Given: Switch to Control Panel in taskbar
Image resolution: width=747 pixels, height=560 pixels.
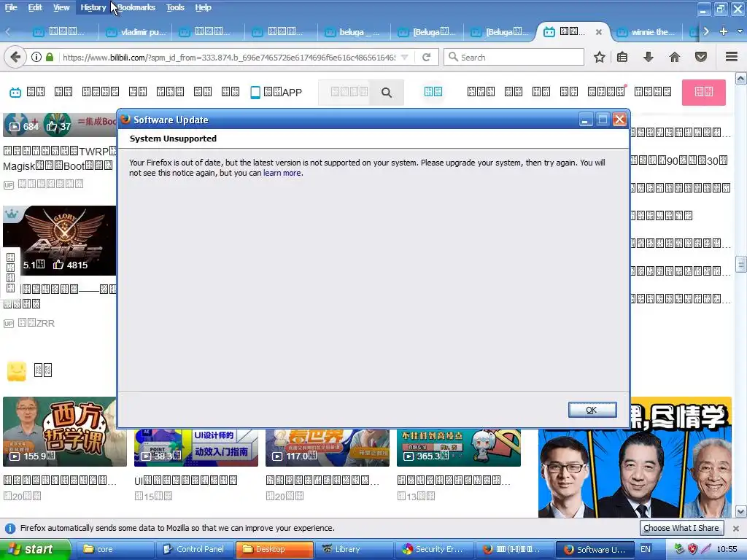Looking at the screenshot, I should pos(195,549).
